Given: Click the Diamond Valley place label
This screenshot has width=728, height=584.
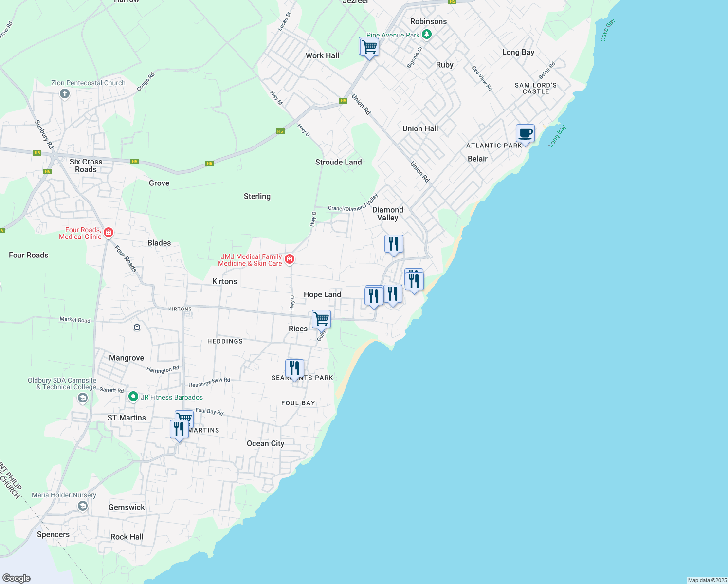Looking at the screenshot, I should tap(388, 214).
